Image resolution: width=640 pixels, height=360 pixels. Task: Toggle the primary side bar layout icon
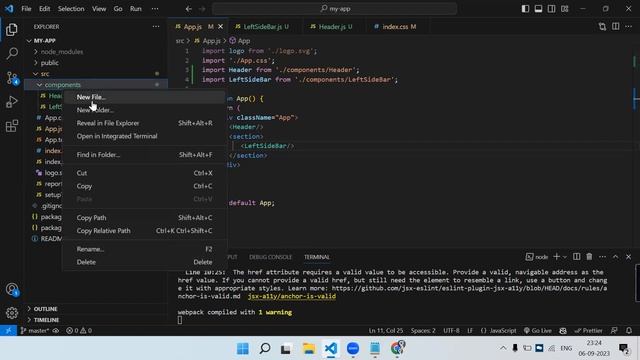point(525,9)
